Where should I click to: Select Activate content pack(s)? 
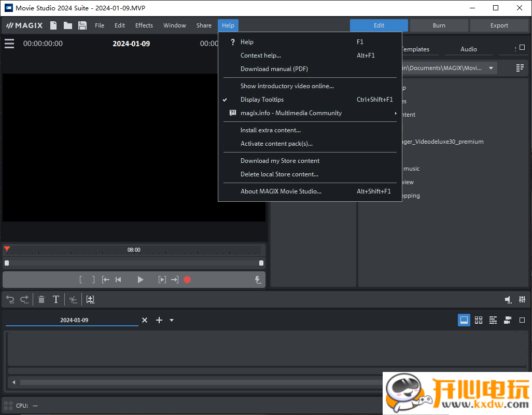[310, 144]
